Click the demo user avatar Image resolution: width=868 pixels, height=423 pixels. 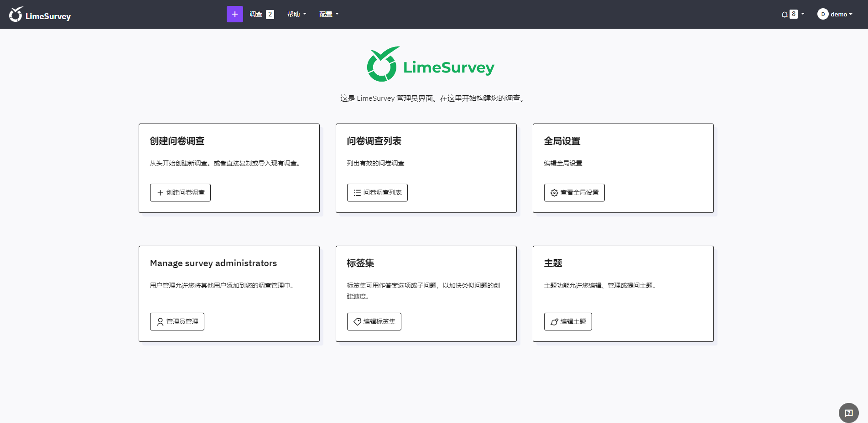tap(823, 14)
